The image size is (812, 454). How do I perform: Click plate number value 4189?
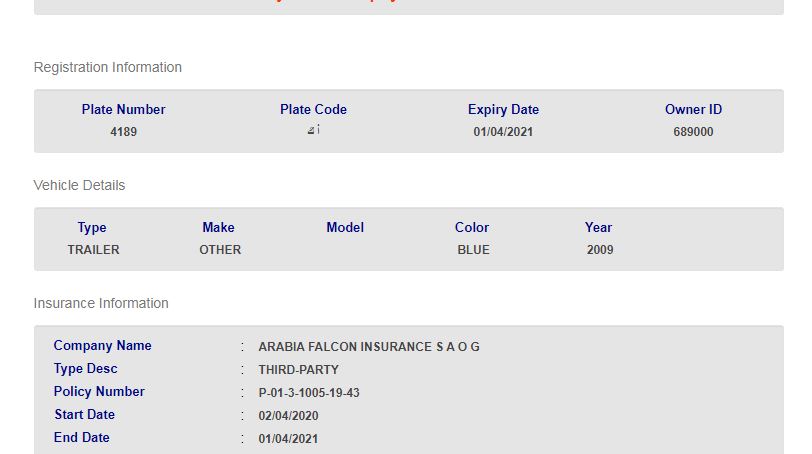[124, 132]
